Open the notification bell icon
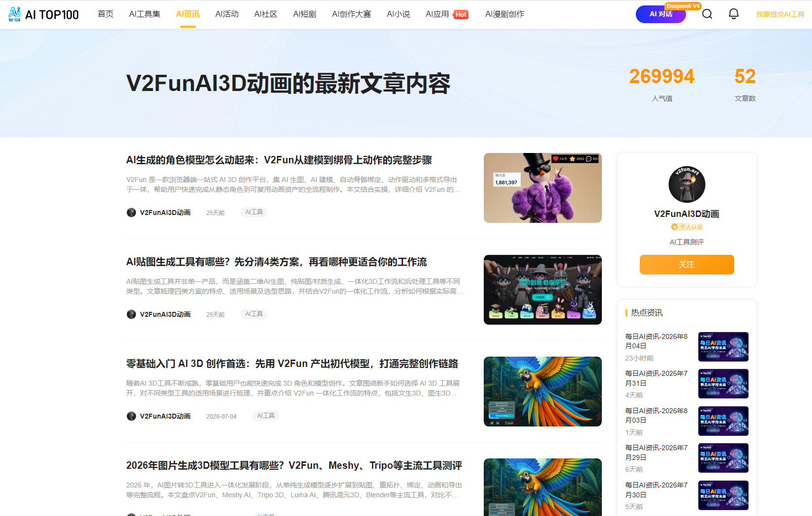Screen dimensions: 812x516 coord(733,14)
